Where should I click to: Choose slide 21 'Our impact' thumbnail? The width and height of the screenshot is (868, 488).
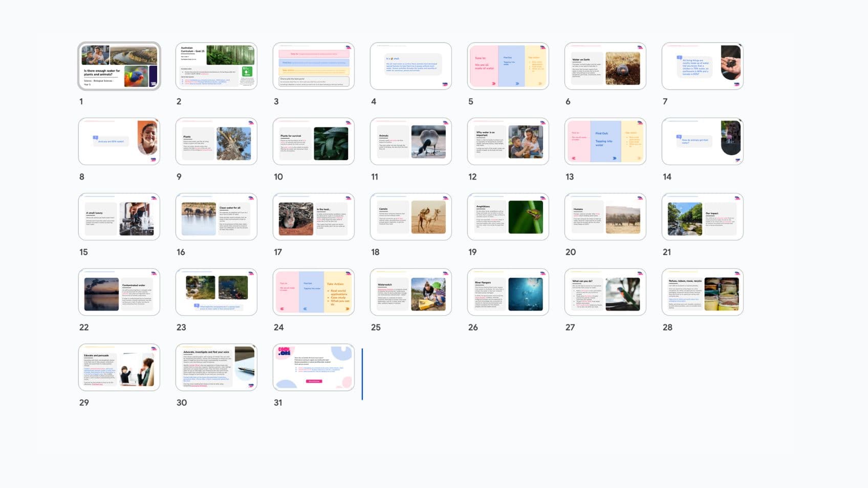pyautogui.click(x=702, y=216)
